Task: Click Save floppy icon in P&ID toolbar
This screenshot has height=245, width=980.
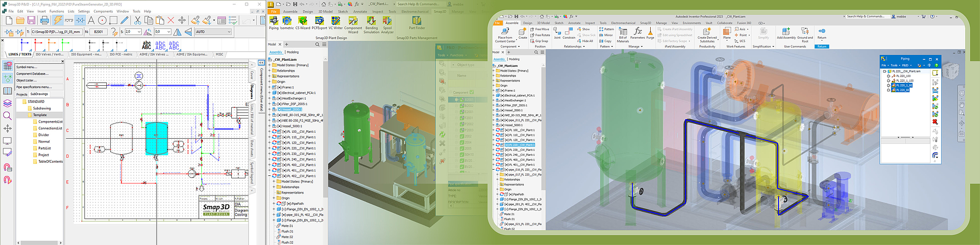Action: click(31, 20)
